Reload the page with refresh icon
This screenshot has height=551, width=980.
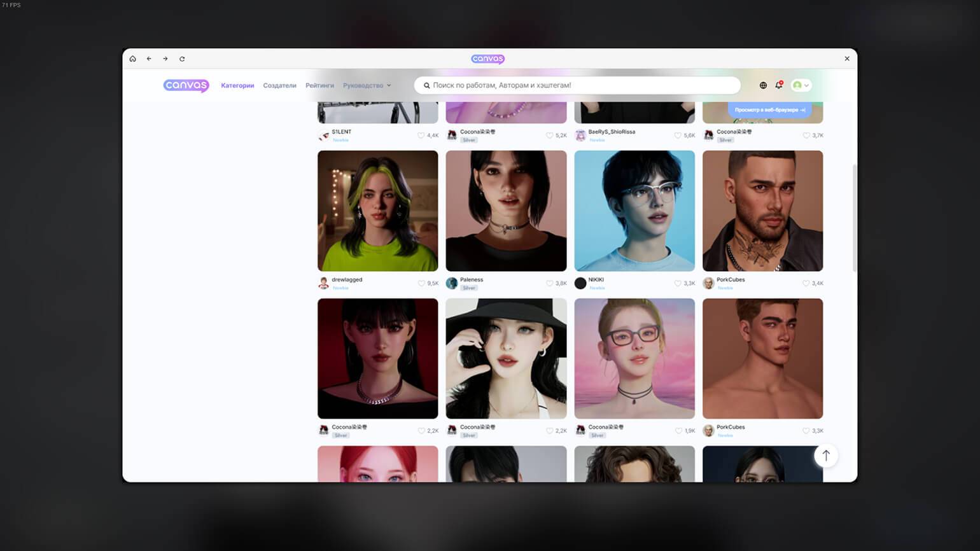182,59
